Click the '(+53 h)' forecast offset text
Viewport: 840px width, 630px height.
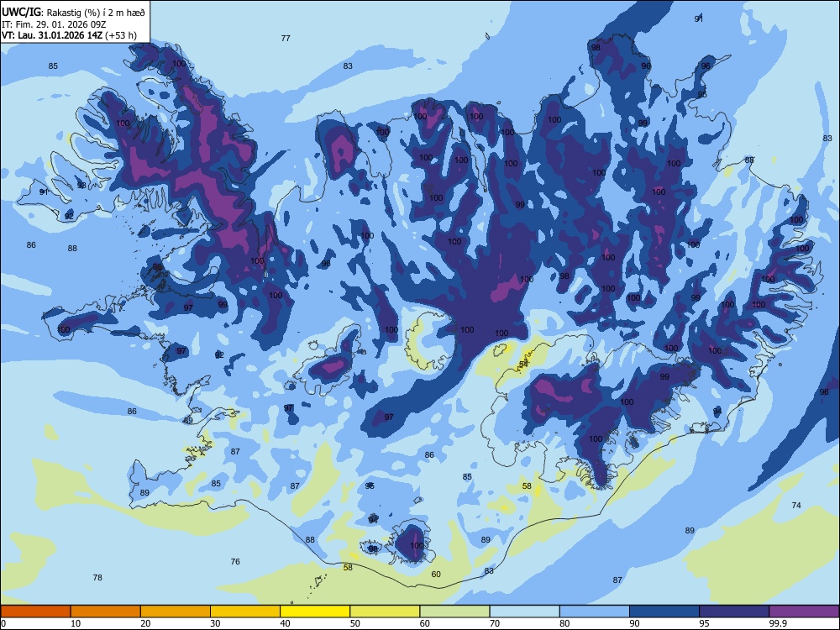coord(120,36)
